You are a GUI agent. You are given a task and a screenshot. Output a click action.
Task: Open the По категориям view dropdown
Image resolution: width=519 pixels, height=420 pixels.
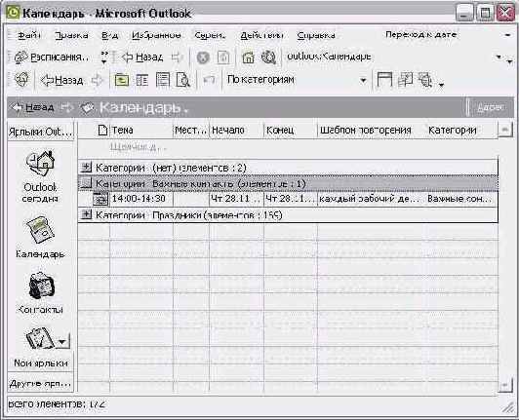pos(363,80)
